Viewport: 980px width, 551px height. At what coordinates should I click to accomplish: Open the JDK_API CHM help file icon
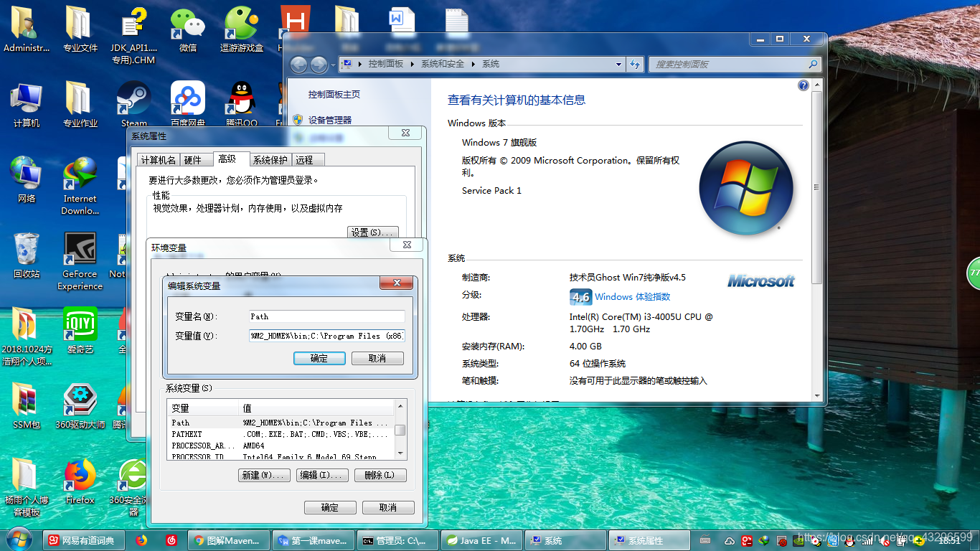click(x=133, y=34)
